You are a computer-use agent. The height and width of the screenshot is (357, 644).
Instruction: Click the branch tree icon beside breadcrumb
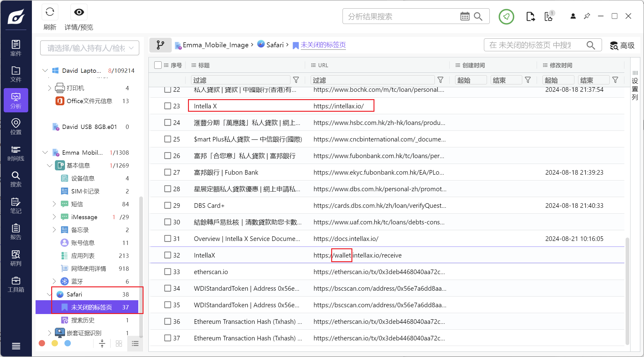(x=160, y=45)
